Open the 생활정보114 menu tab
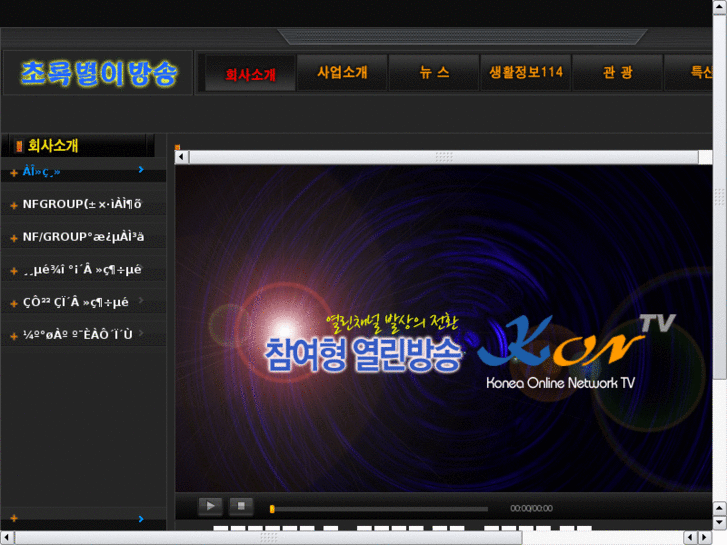 (526, 72)
